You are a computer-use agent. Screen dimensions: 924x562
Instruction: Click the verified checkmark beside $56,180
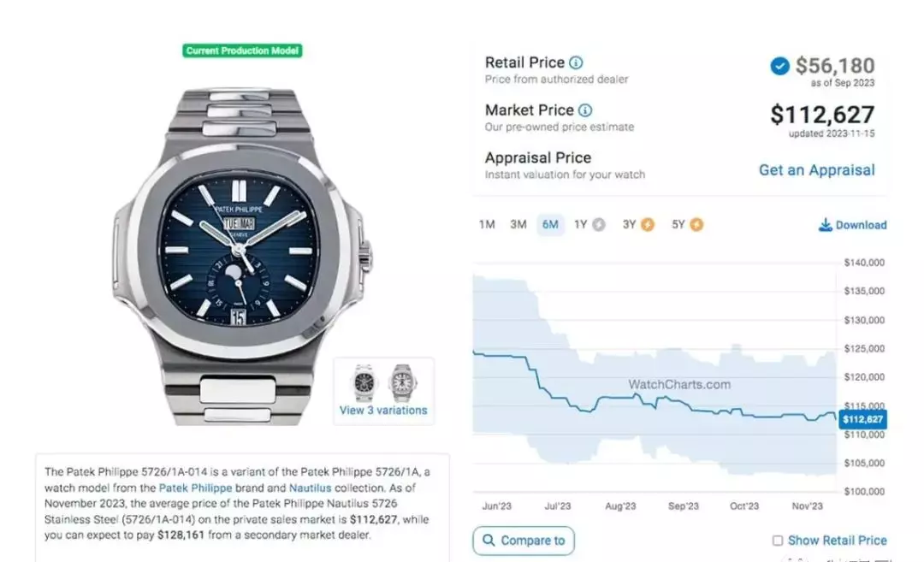(x=779, y=66)
